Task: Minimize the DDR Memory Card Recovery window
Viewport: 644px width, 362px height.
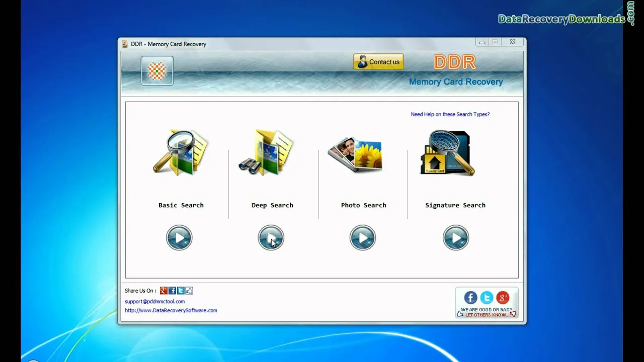Action: tap(482, 42)
